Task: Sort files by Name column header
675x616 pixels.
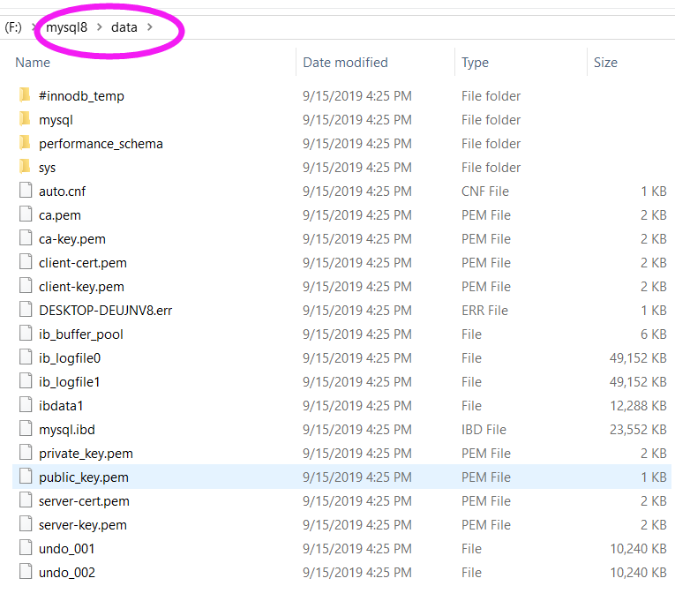Action: coord(33,63)
